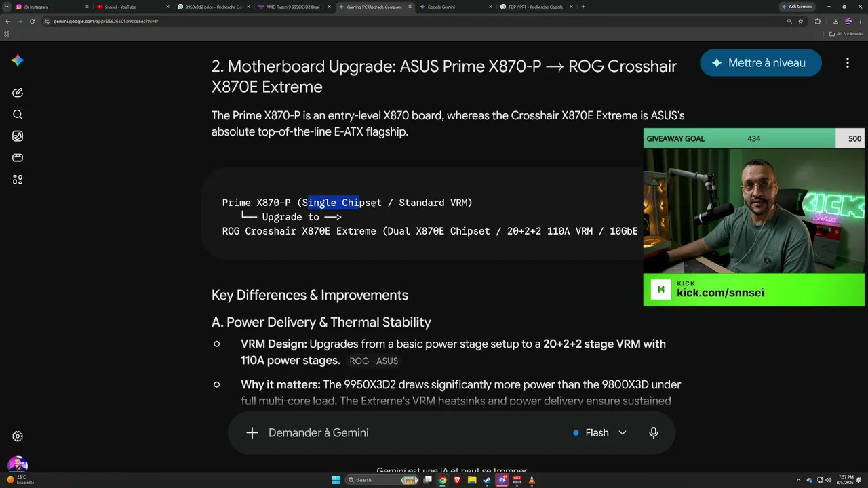Click the highlighted Single Chipset text
This screenshot has height=488, width=868.
(x=334, y=203)
